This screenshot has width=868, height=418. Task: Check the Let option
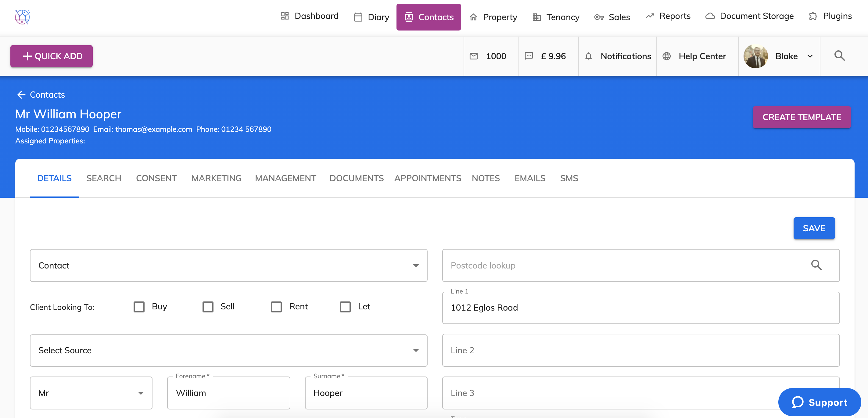pyautogui.click(x=345, y=307)
